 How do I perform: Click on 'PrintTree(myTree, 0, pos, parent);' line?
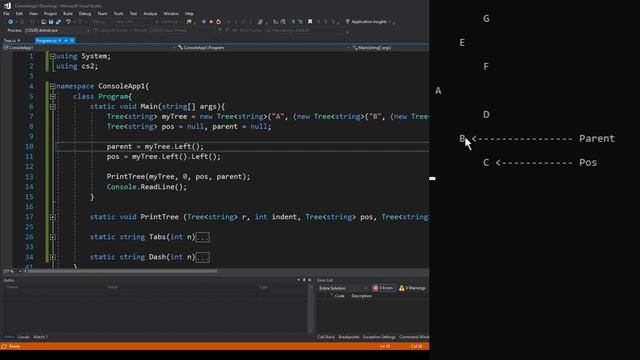(x=178, y=177)
